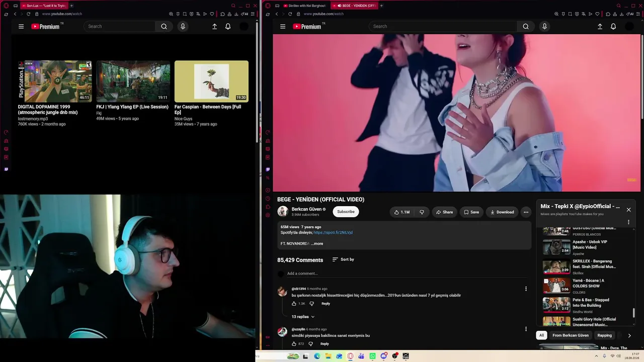Select the BEGE - YENİDEN browser tab

coord(354,6)
